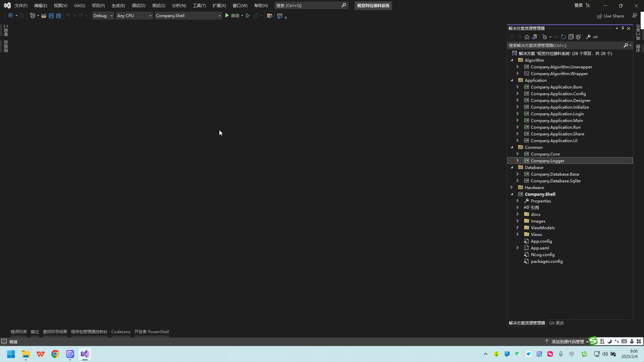Open the Any CPU platform dropdown

click(x=134, y=16)
